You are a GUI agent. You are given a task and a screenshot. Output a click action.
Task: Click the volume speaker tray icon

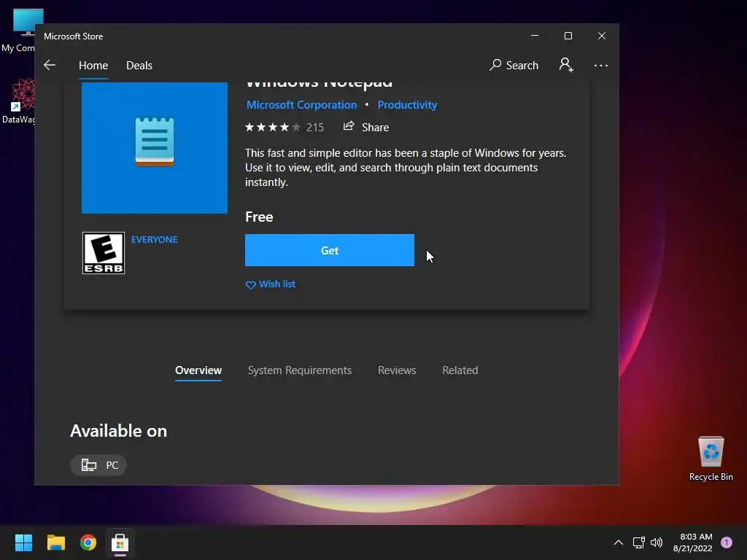(657, 542)
